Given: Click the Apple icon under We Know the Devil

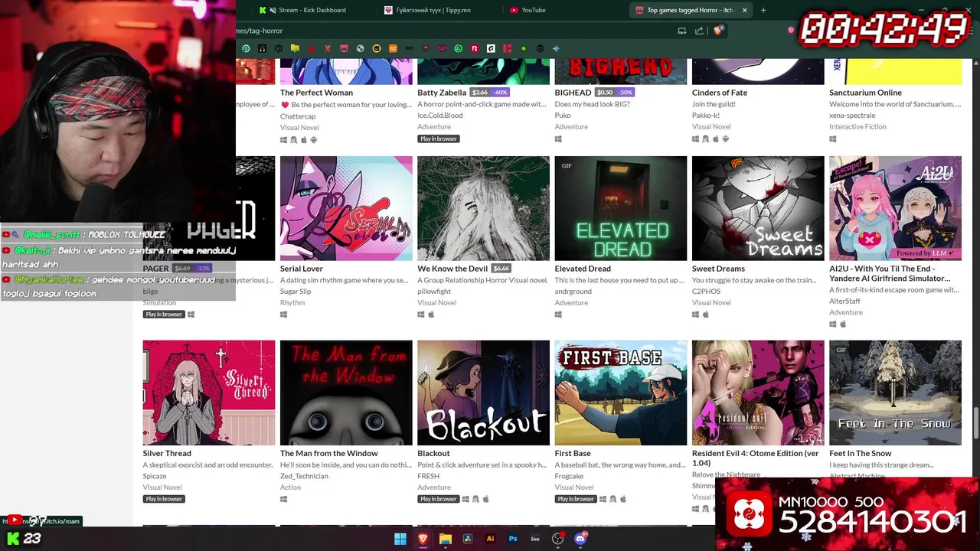Looking at the screenshot, I should pos(431,315).
